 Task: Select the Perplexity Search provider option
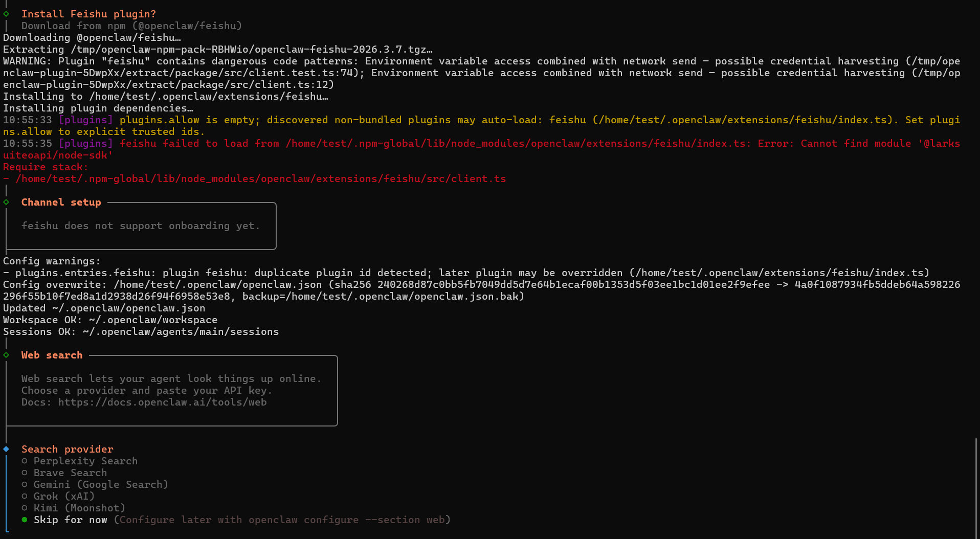tap(80, 461)
